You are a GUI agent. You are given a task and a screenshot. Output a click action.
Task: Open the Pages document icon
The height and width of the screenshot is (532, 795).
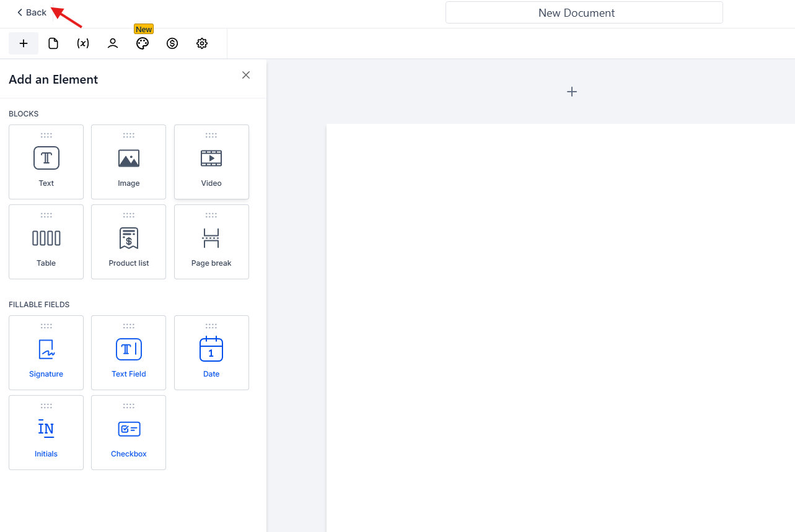[x=53, y=43]
